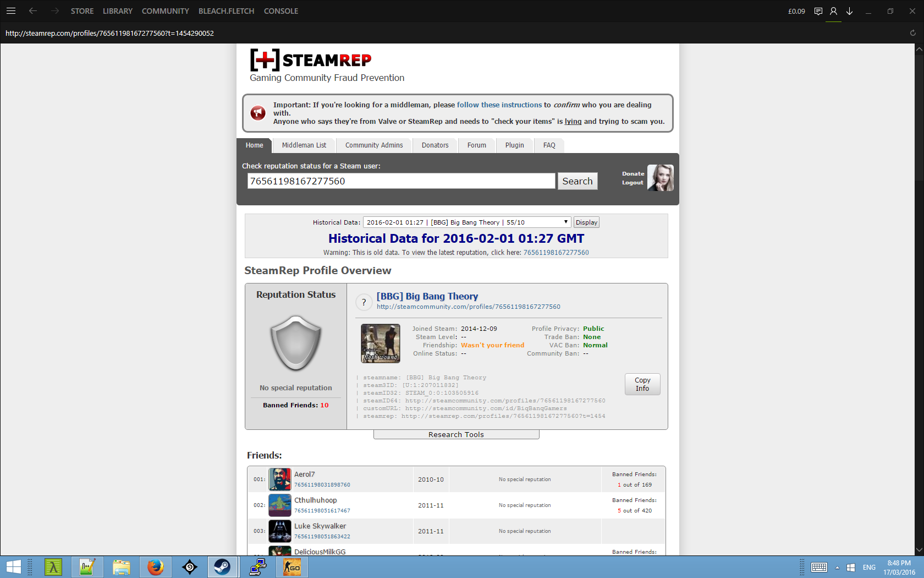Click the Steam ID search input field
The height and width of the screenshot is (578, 924).
pos(401,181)
